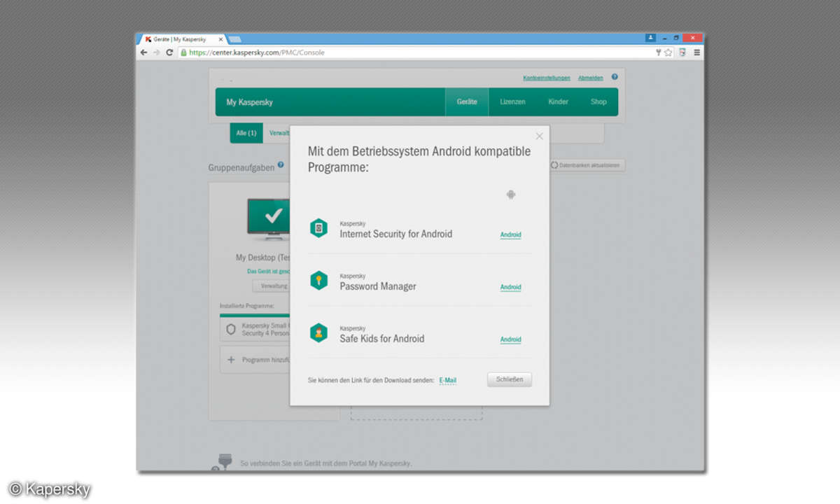Click the shield icon of Kaspersky Small Office Security
Viewport: 840px width, 504px height.
pos(231,329)
